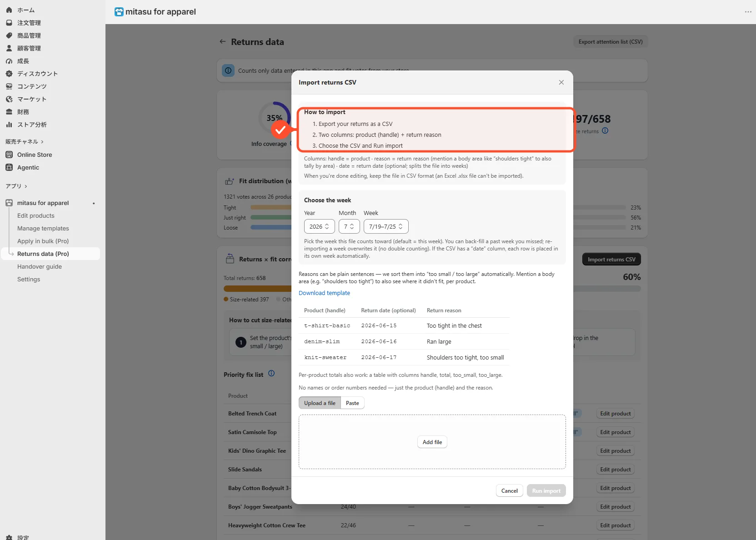Click Boys' Jogger Sweatpants product name
756x540 pixels.
[260, 507]
